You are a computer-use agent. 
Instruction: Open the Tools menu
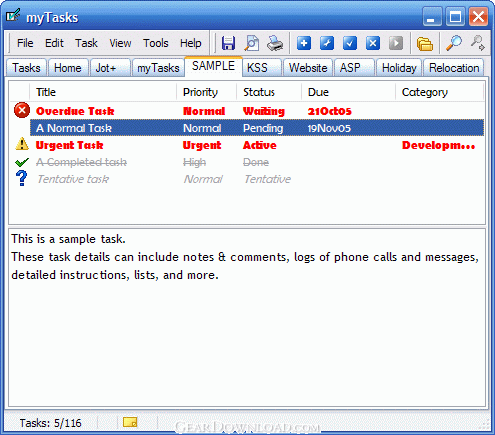pyautogui.click(x=156, y=43)
